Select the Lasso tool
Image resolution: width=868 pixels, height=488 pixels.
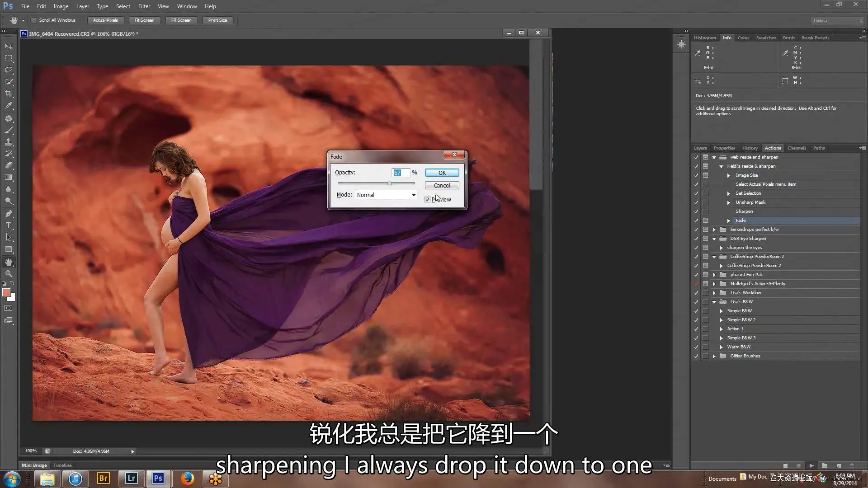click(9, 70)
